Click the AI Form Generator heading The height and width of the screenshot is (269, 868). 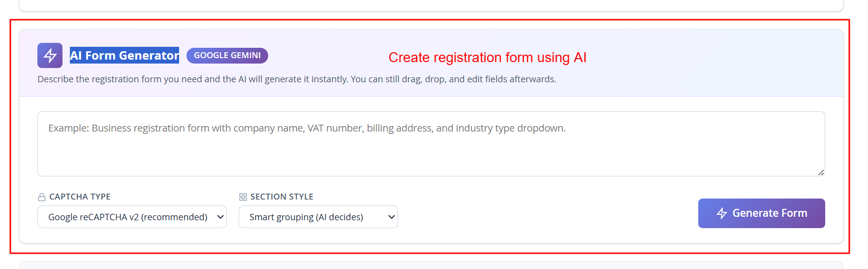[x=124, y=56]
